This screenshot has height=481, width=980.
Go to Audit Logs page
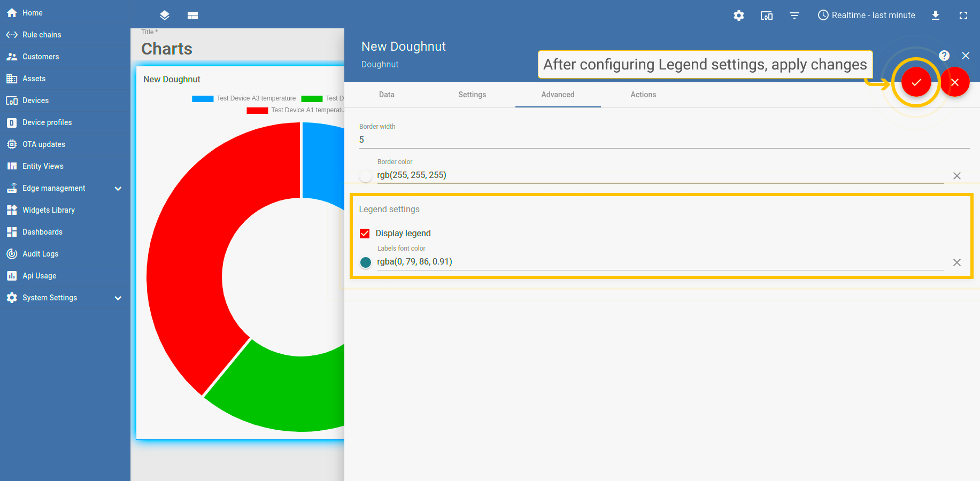click(x=41, y=254)
